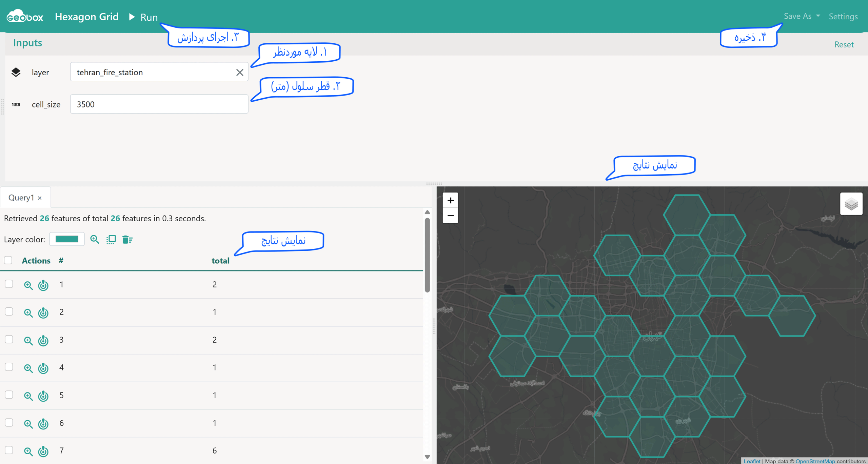Zoom to feature in row 2
Screen dimensions: 868x464
28,313
